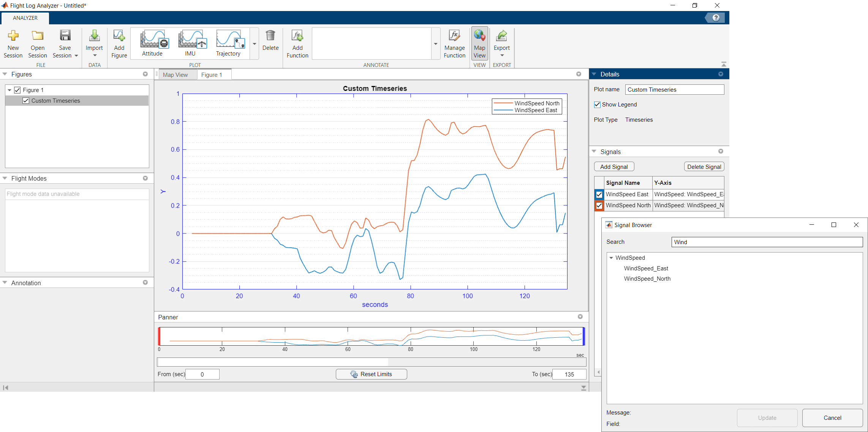Screen dimensions: 868x432
Task: Open Manage Function tool
Action: click(x=454, y=36)
